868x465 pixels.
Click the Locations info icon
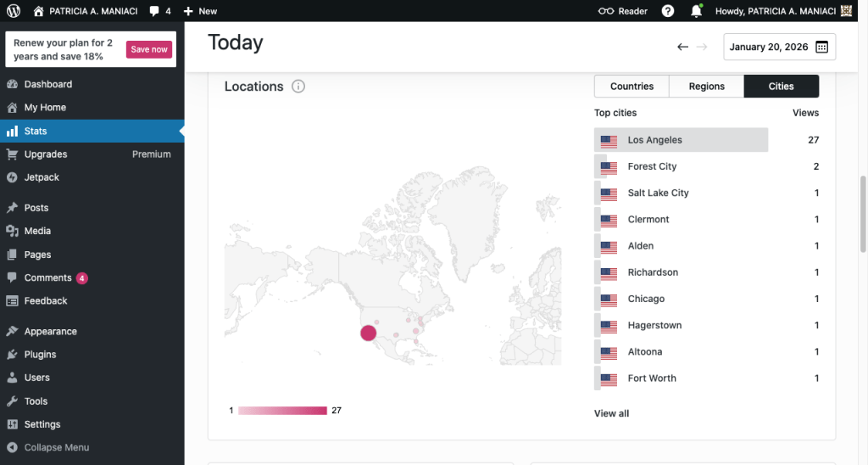tap(298, 87)
